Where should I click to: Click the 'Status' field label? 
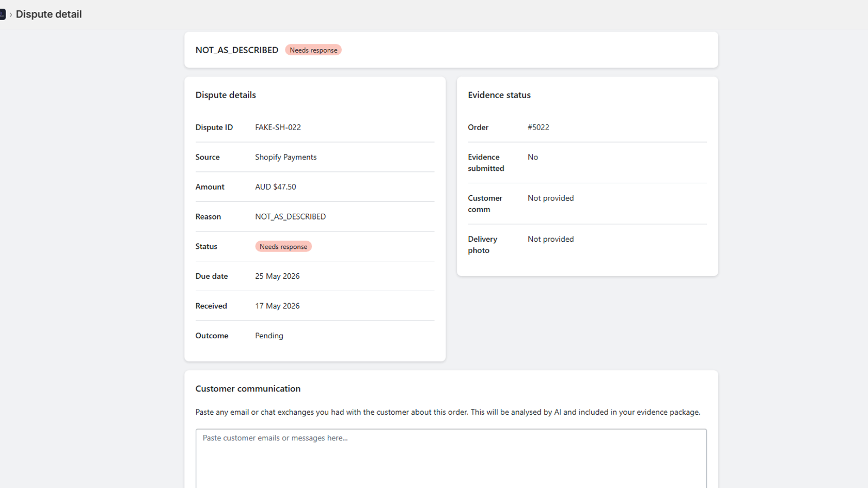click(206, 247)
